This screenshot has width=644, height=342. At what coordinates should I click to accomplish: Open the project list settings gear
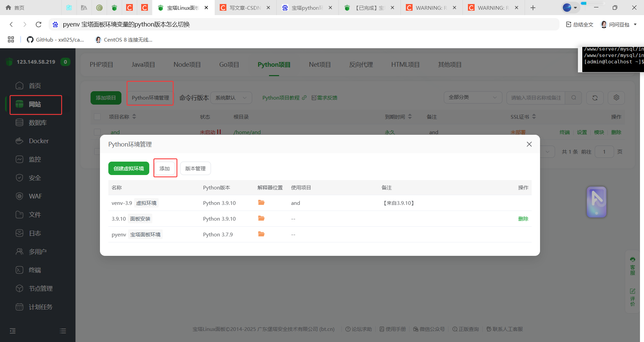(616, 98)
